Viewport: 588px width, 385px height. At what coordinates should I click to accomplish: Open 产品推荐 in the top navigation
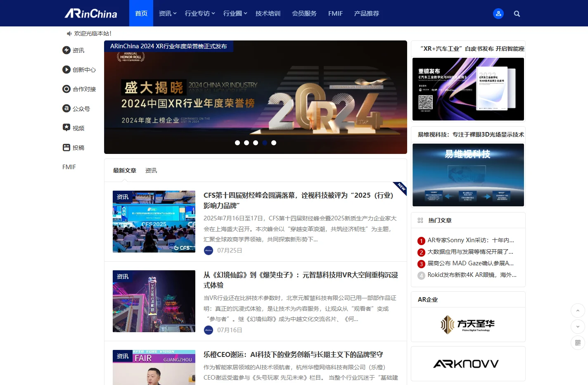(x=367, y=13)
